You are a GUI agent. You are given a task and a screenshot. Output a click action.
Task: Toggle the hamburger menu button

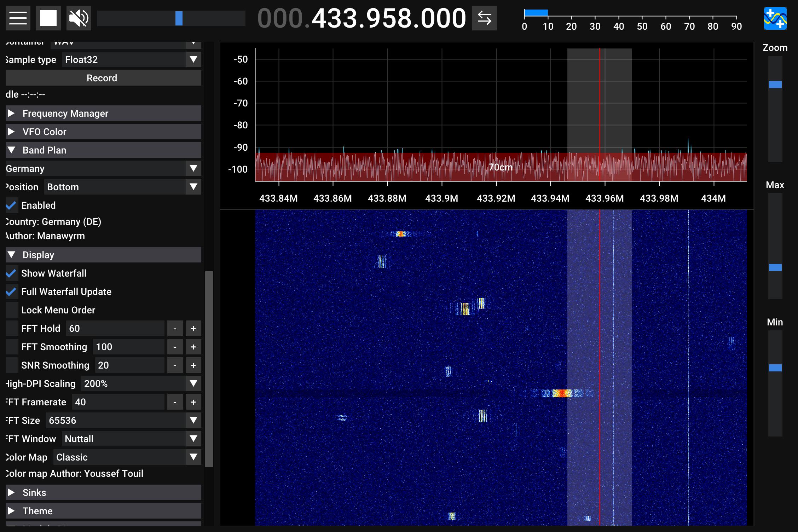click(18, 18)
